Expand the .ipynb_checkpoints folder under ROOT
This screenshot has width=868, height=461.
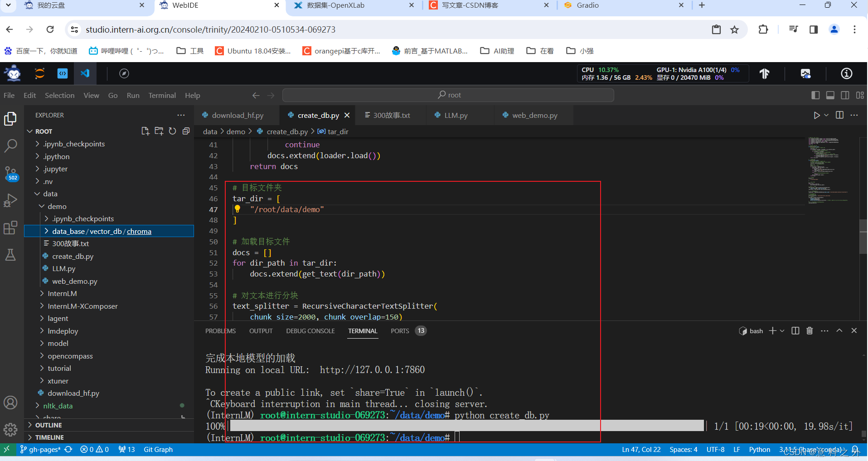coord(109,144)
